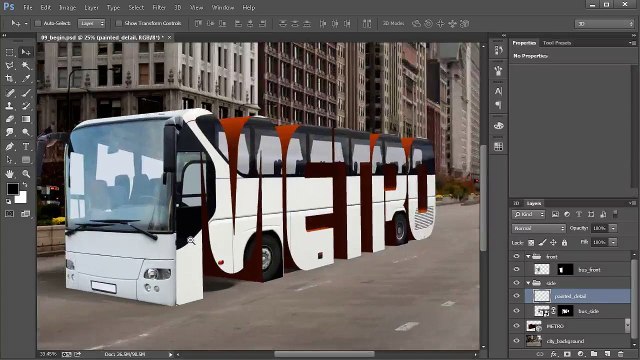Select the Zoom tool

[x=26, y=174]
